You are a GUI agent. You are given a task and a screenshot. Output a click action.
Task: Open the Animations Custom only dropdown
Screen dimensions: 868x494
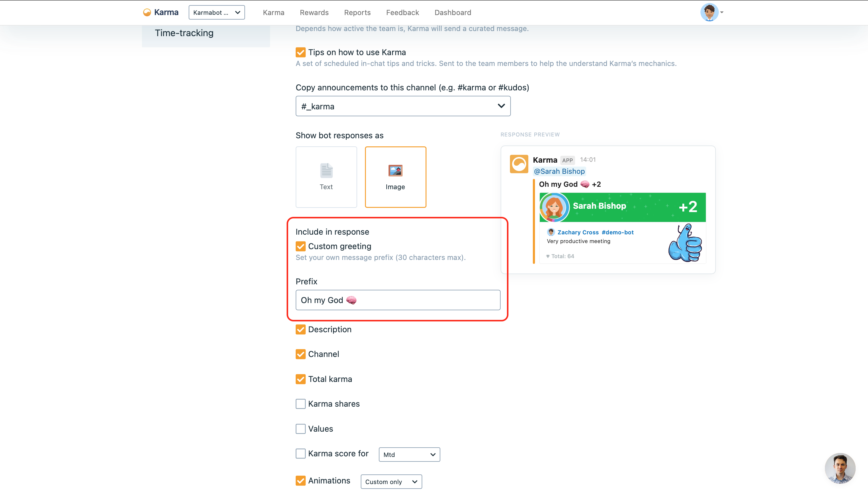coord(391,482)
